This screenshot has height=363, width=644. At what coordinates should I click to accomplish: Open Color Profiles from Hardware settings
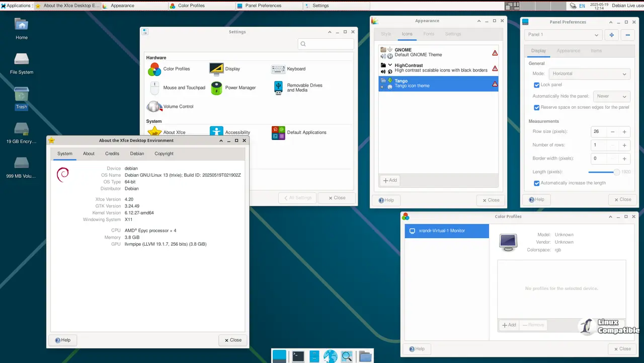[x=154, y=69]
